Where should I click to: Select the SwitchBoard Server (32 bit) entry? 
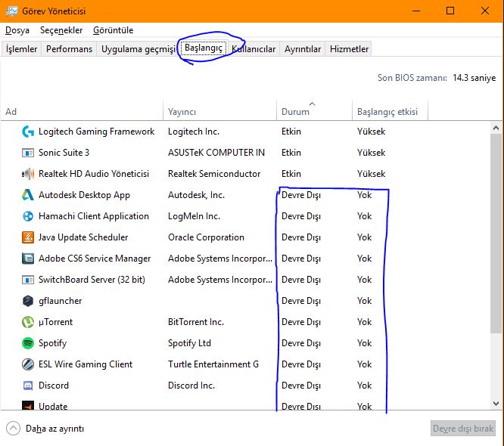tap(92, 280)
